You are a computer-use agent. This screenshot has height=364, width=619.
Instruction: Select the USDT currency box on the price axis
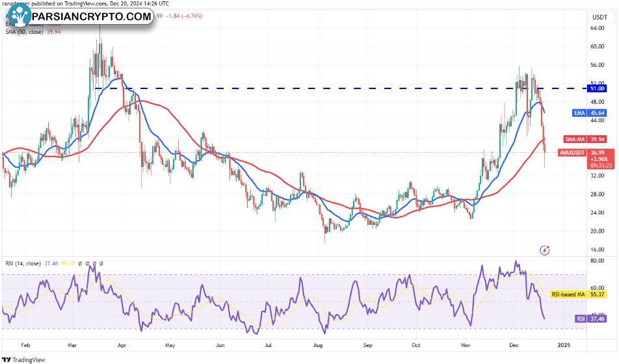600,17
